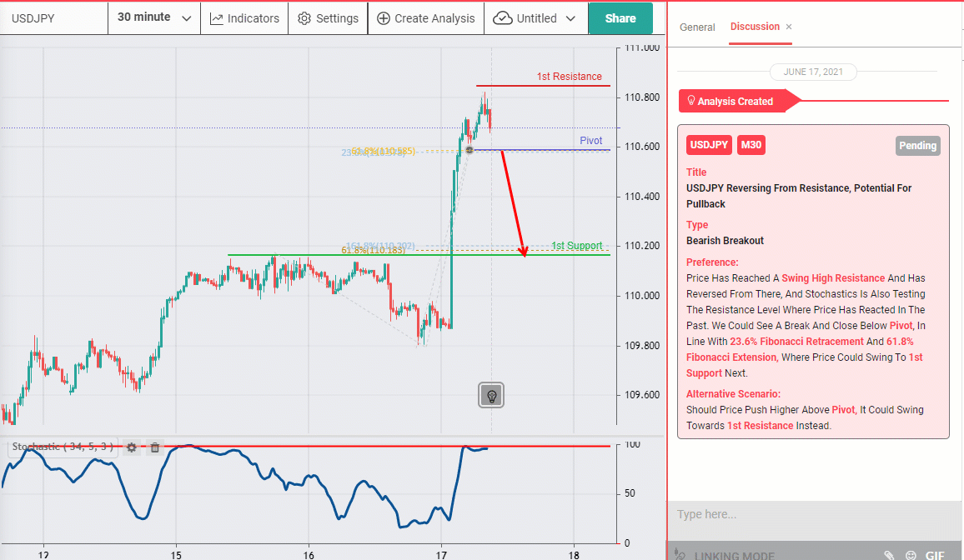Viewport: 964px width, 560px height.
Task: Expand the Untitled layout dropdown arrow
Action: click(x=570, y=18)
